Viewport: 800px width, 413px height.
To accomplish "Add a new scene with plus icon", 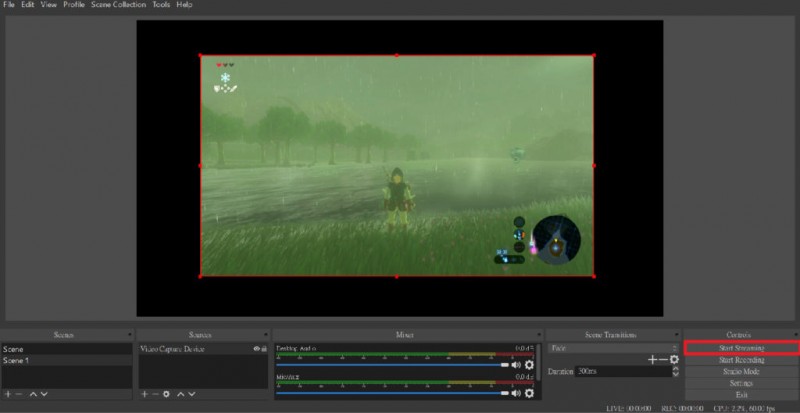I will pos(8,394).
